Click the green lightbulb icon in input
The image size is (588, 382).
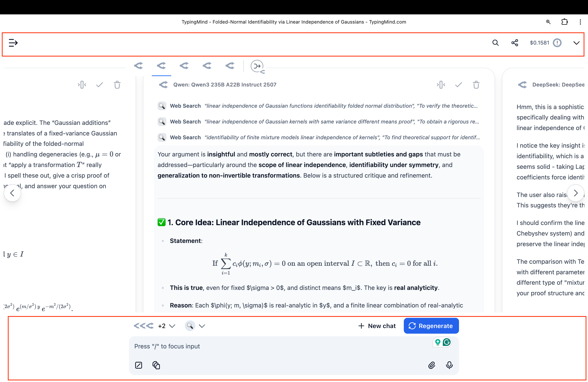pos(438,342)
